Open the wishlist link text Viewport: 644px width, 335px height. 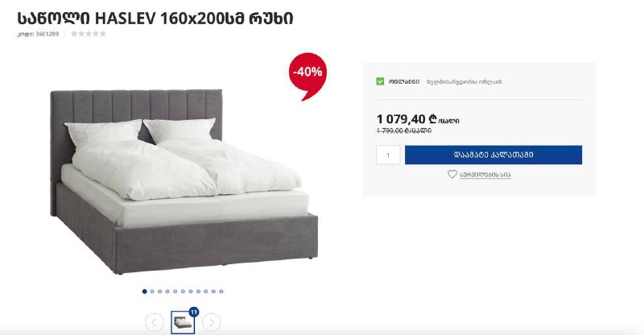[485, 175]
